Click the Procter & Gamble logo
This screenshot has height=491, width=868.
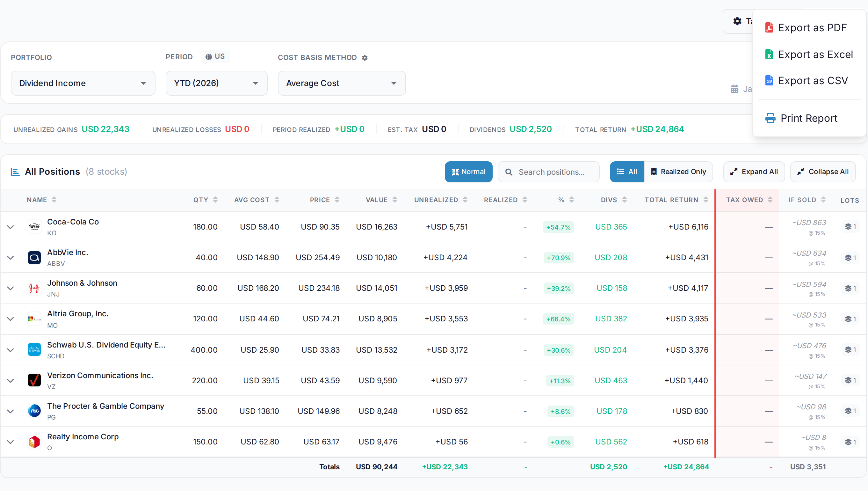[34, 411]
